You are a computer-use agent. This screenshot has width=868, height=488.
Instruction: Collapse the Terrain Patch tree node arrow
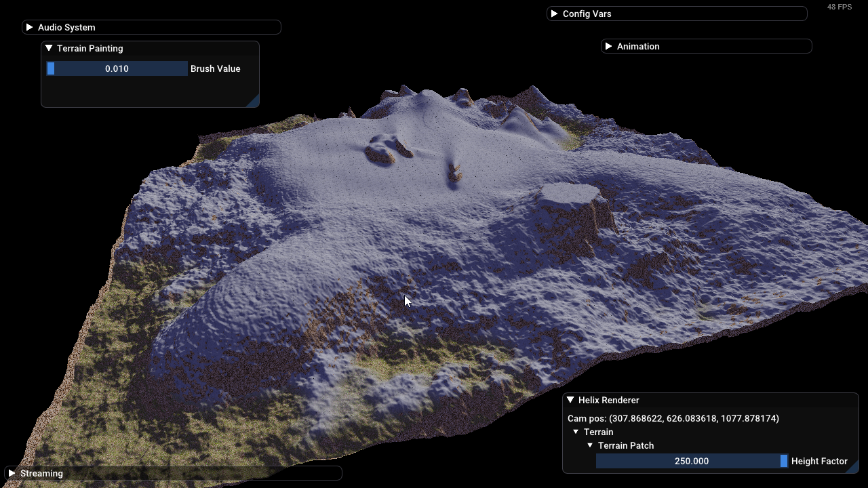[590, 445]
